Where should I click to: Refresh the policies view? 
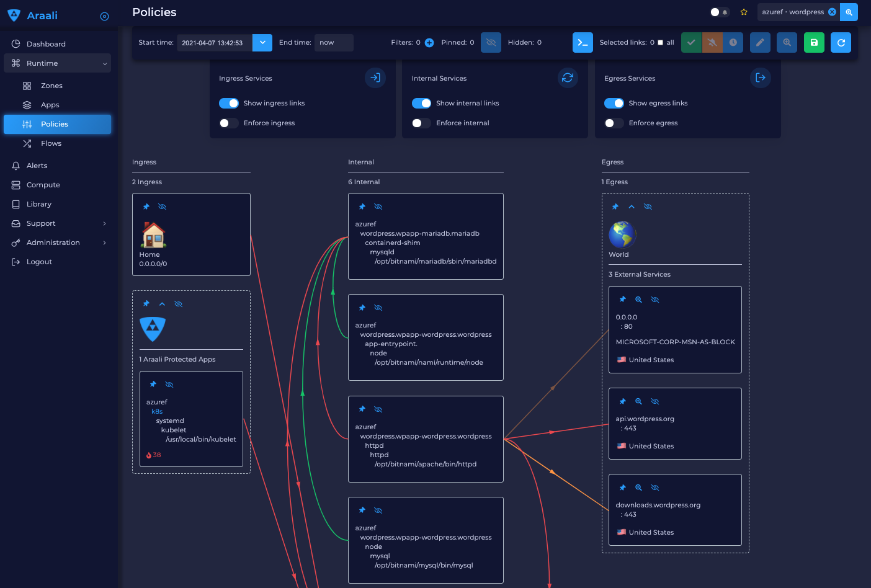click(x=841, y=43)
